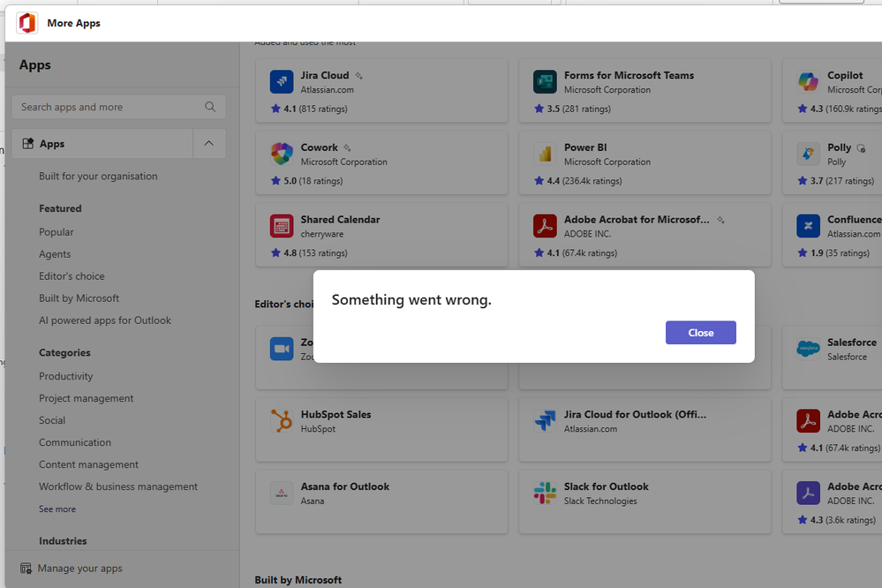882x588 pixels.
Task: Click the See more link
Action: (x=57, y=509)
